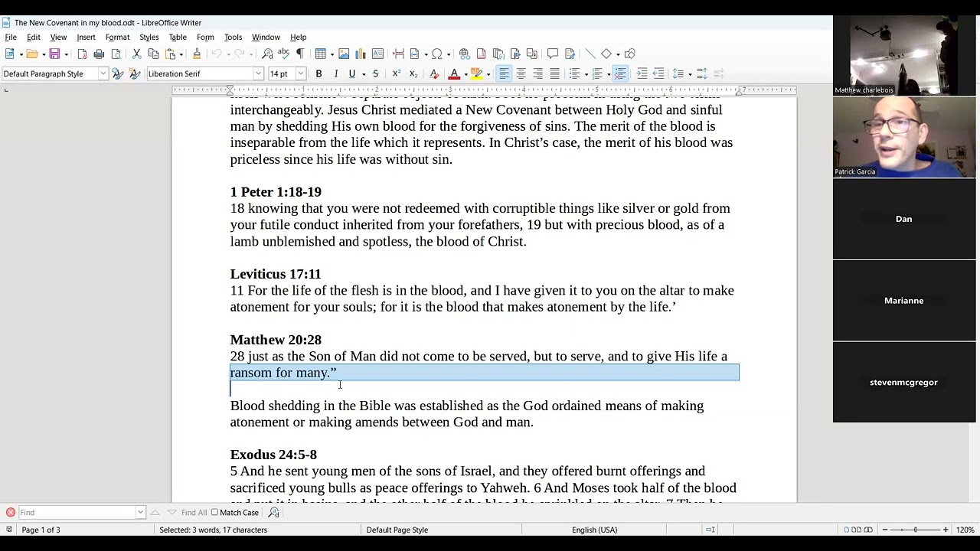Enable the Match Case checkbox
Viewport: 980px width, 551px height.
[x=214, y=513]
